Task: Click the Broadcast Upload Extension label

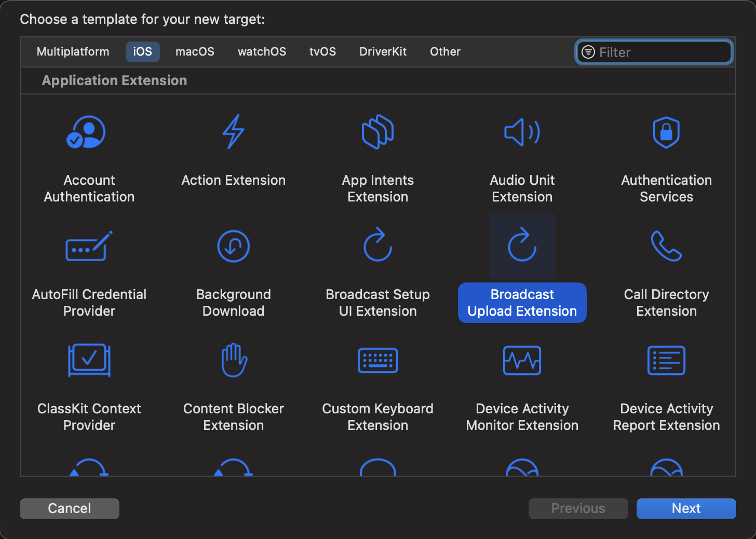Action: [522, 303]
